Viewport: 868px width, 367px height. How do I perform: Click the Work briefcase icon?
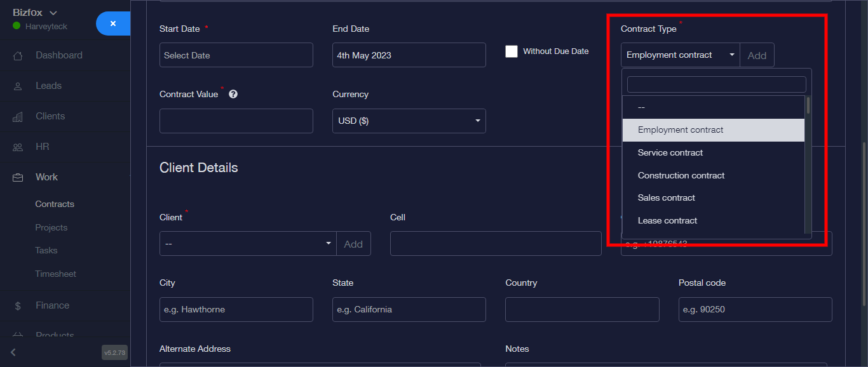pyautogui.click(x=18, y=178)
